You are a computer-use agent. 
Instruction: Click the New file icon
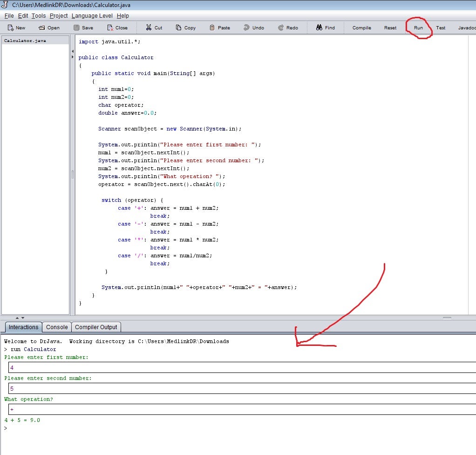coord(11,28)
